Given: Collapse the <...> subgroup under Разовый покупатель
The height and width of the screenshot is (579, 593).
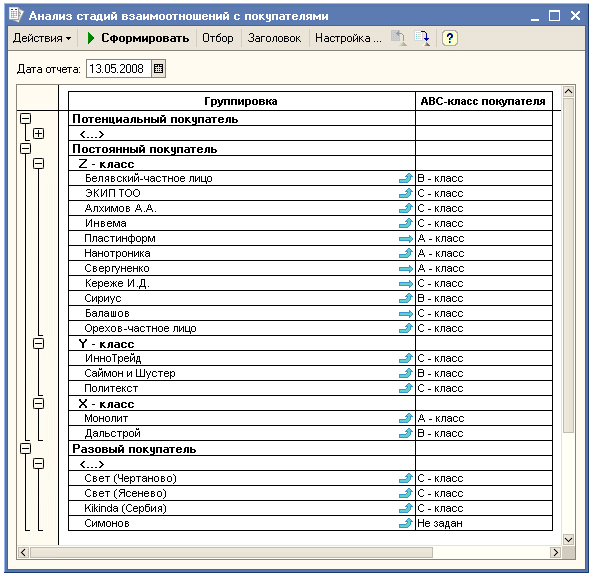Looking at the screenshot, I should coord(39,464).
